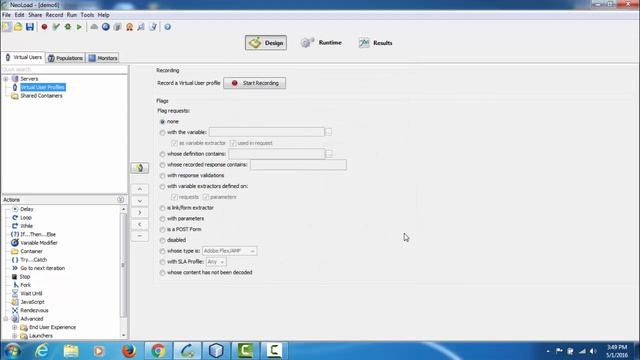Select 'whose definition contains' radio button

click(162, 154)
